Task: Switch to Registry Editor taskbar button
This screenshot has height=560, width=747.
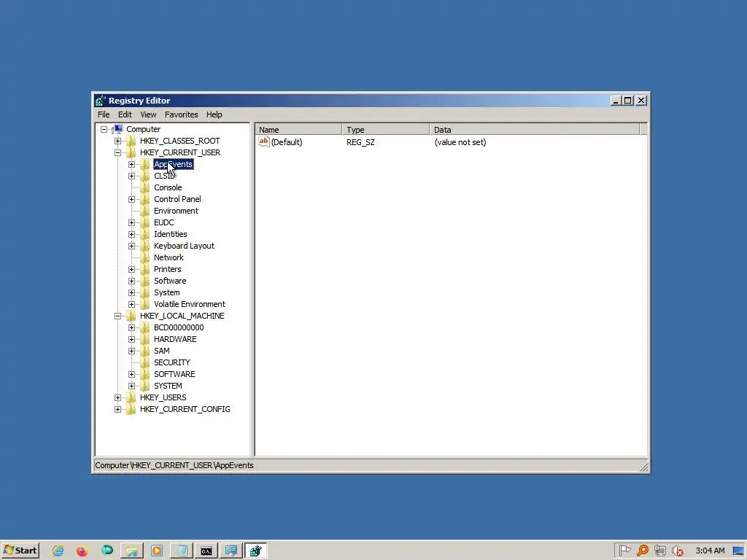Action: coord(256,551)
